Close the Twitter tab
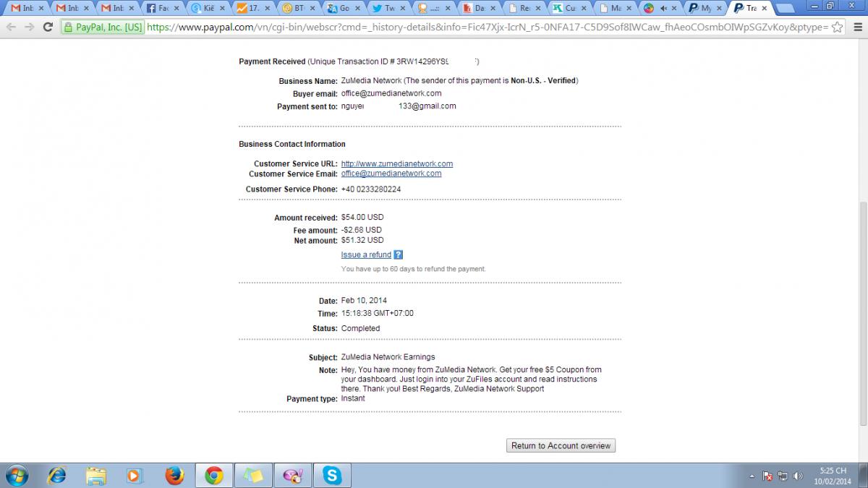This screenshot has height=488, width=868. coord(401,9)
